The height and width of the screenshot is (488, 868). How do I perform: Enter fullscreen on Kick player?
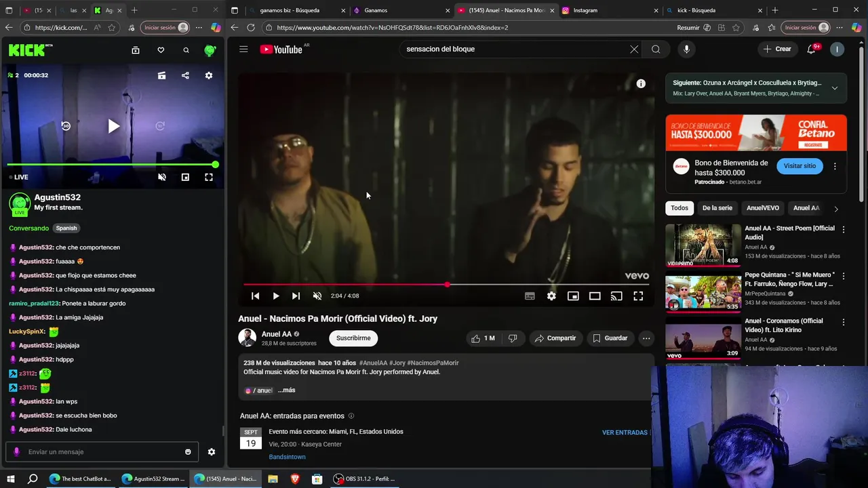point(209,177)
